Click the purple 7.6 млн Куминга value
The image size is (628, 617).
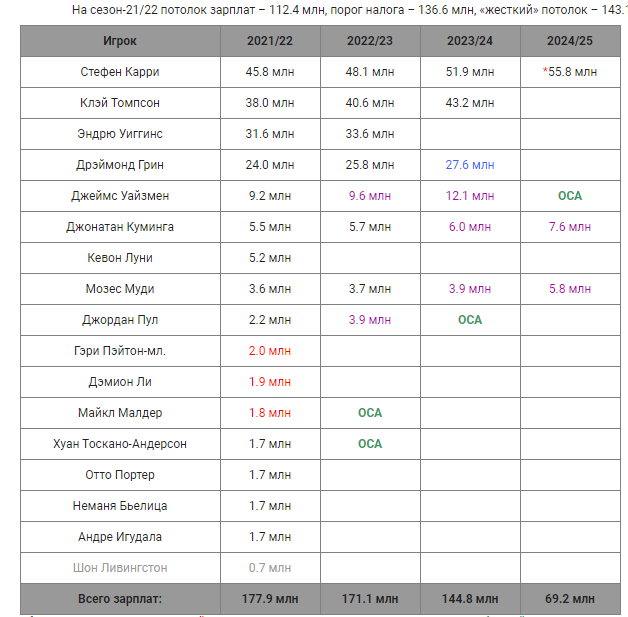(x=570, y=227)
